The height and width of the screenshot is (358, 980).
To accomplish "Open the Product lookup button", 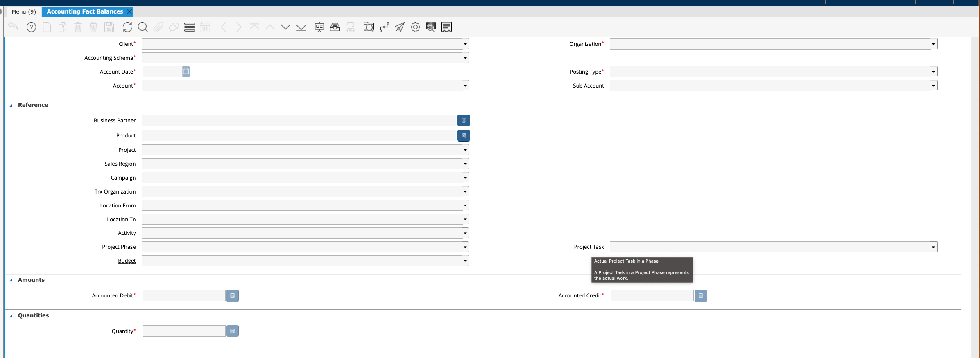I will 464,135.
